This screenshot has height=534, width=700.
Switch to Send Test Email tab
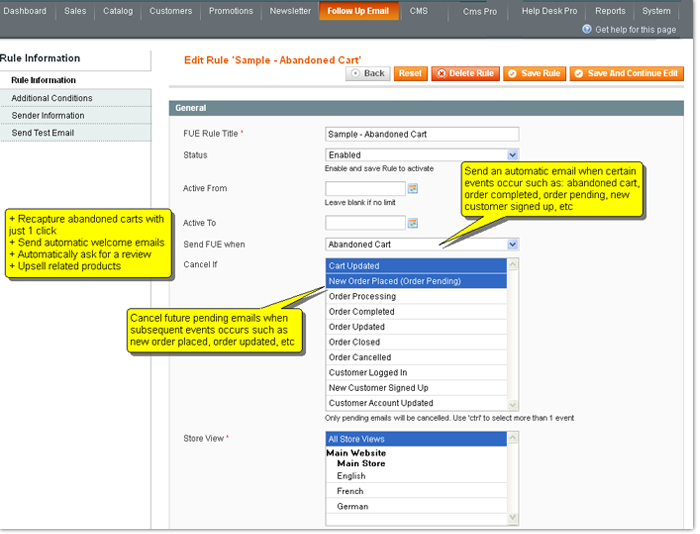click(76, 133)
